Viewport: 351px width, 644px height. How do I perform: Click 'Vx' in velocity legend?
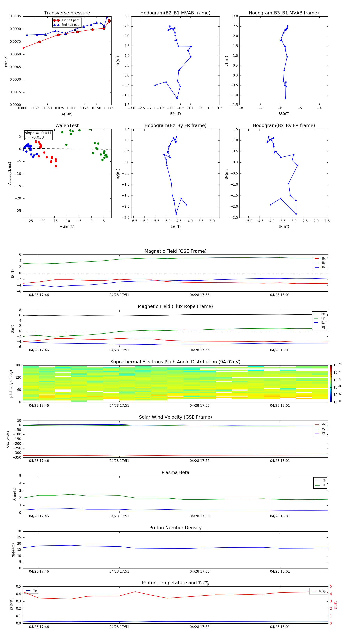tap(324, 425)
